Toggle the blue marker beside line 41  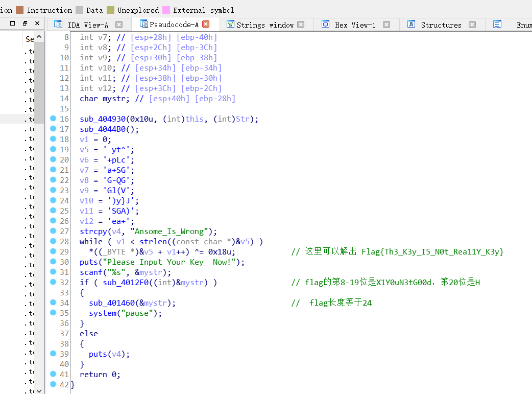click(53, 374)
